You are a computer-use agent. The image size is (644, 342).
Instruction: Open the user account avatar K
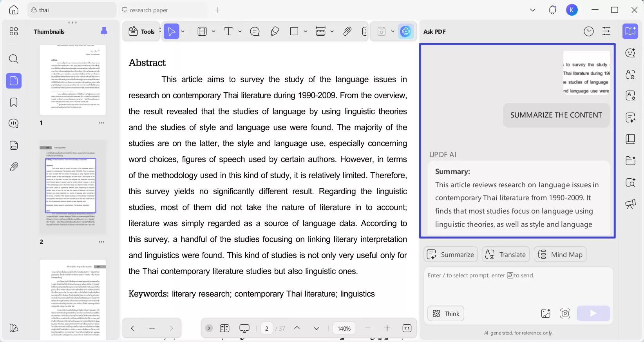[x=572, y=10]
